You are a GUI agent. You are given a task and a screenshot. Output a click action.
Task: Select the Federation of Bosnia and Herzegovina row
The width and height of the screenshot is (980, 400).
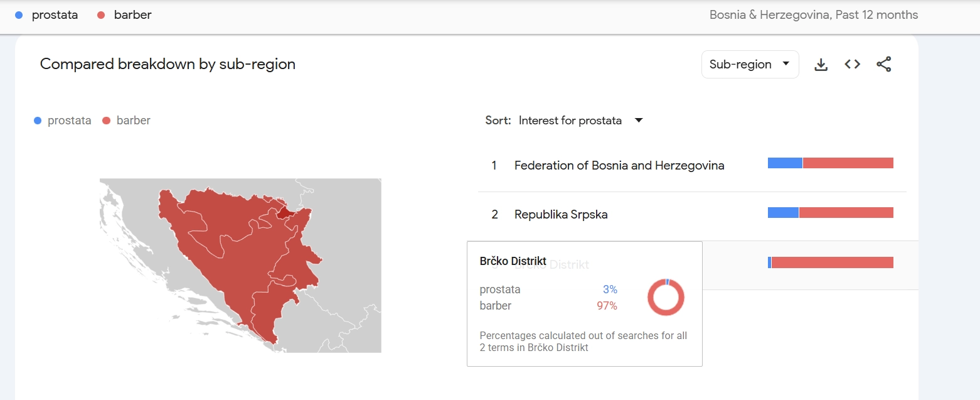pos(619,166)
